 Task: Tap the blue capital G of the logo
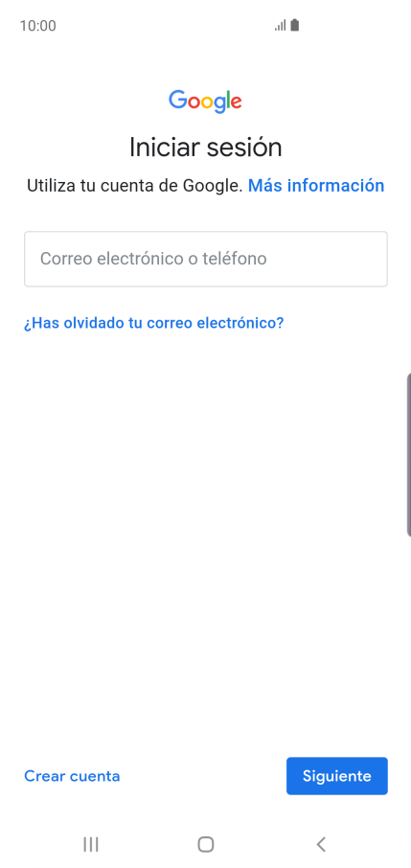tap(178, 100)
